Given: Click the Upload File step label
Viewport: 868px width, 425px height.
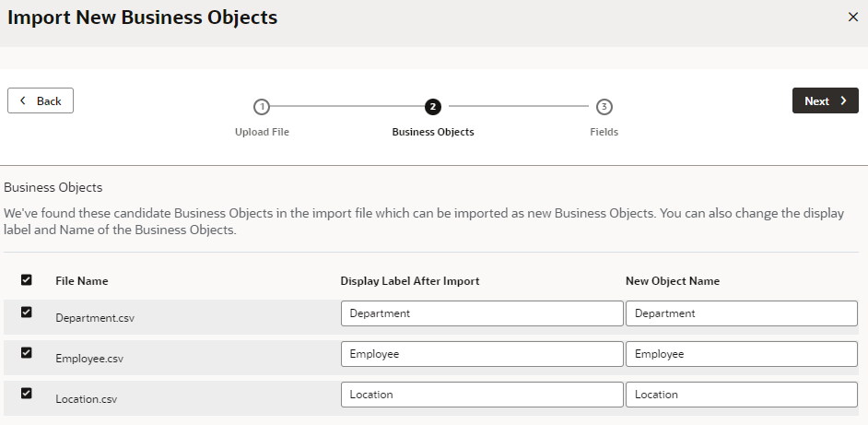Looking at the screenshot, I should point(262,132).
